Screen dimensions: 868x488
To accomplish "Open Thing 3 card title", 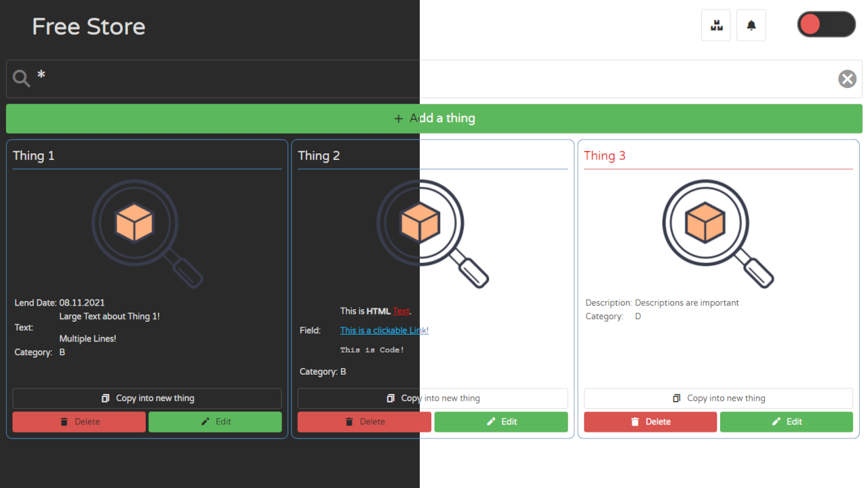I will point(605,156).
